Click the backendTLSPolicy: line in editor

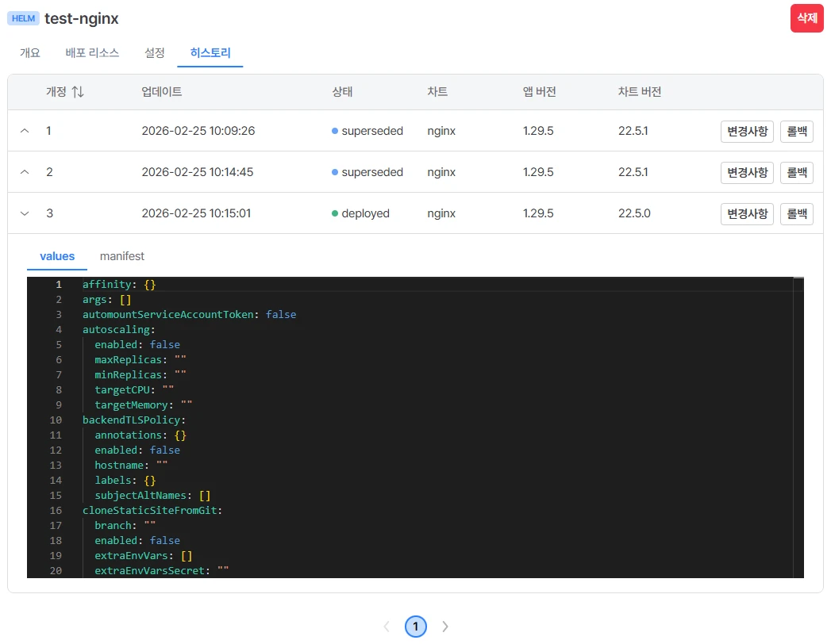tap(134, 420)
